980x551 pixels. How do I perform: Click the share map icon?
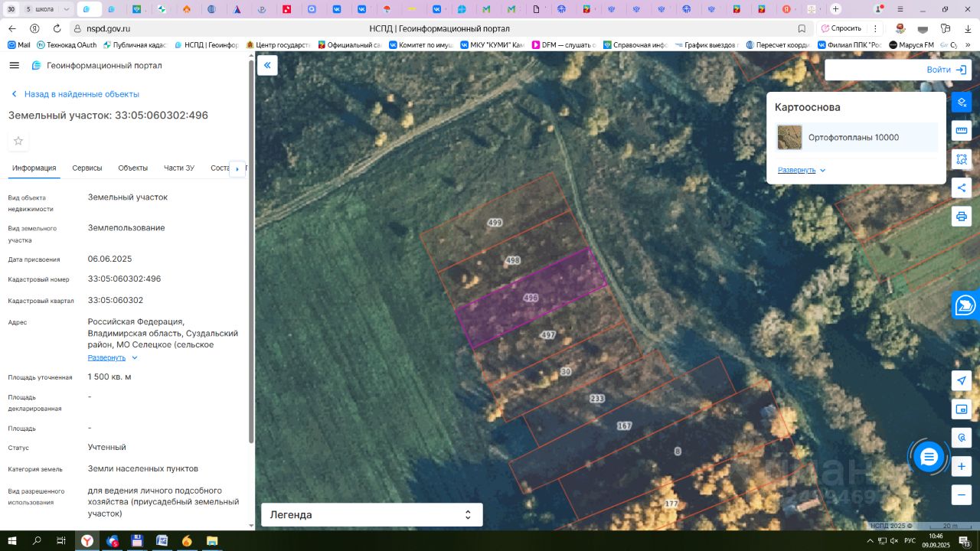[962, 187]
